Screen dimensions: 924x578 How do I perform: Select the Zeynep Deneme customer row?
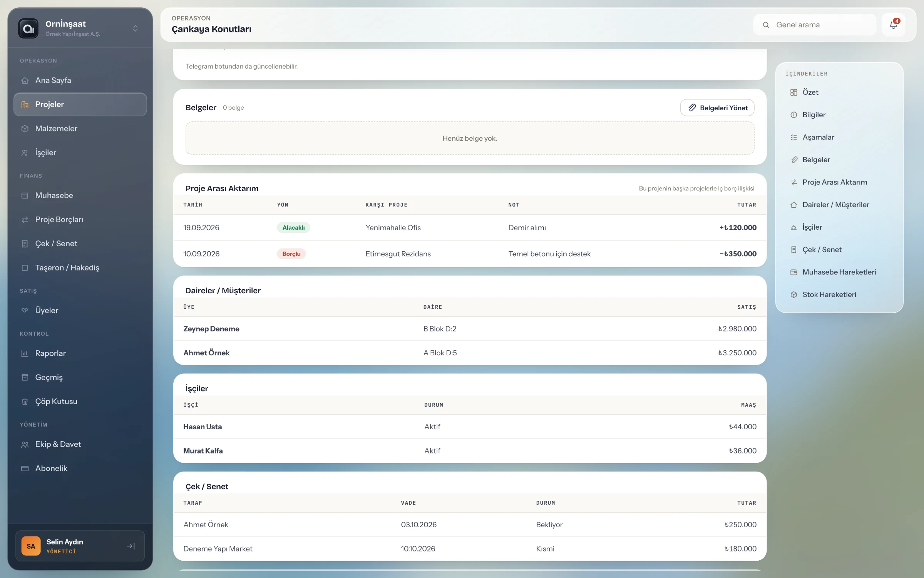[x=470, y=329]
